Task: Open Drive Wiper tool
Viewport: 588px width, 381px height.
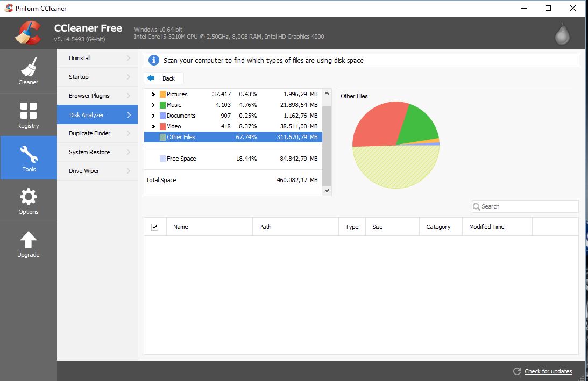Action: click(x=97, y=171)
